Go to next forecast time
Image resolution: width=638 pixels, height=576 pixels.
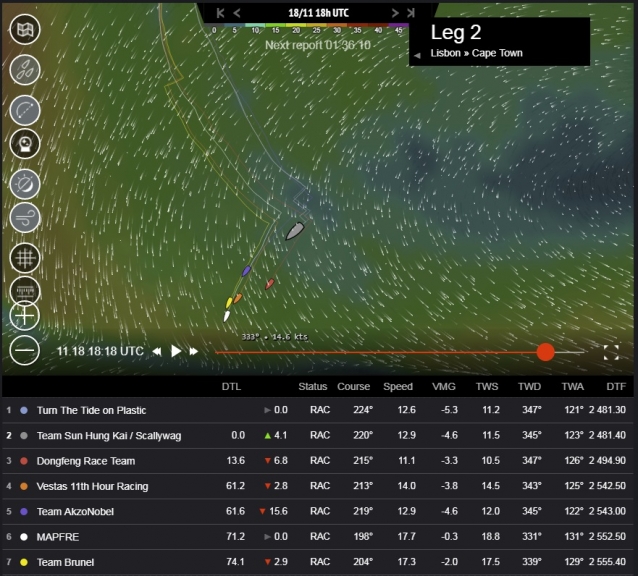[x=395, y=13]
